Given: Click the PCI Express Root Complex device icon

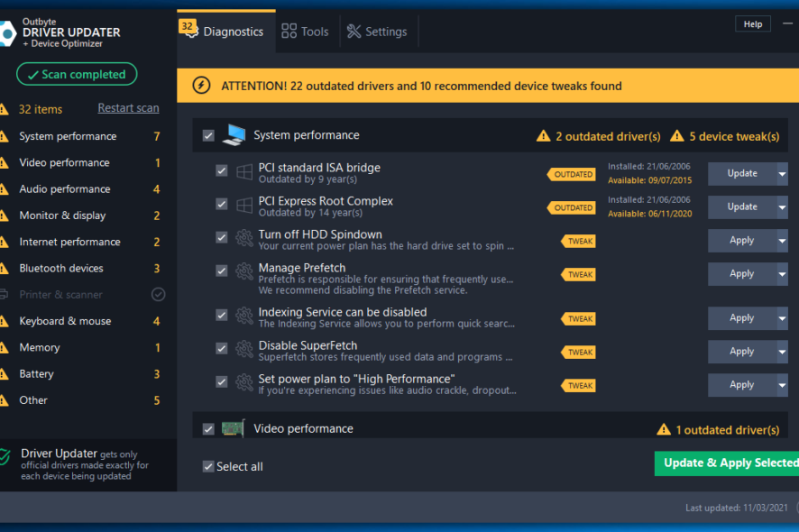Looking at the screenshot, I should pos(244,206).
